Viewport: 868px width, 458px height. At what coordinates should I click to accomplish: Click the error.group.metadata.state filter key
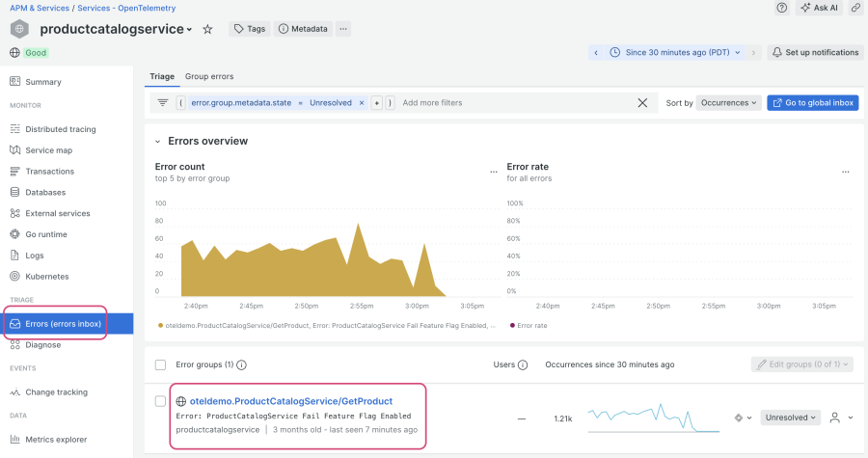(x=241, y=103)
